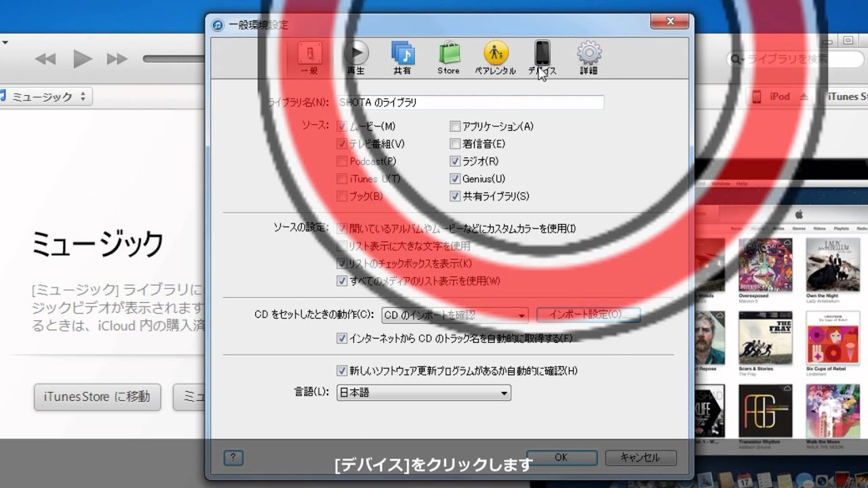
Task: Open the CD insert action dropdown
Action: tap(454, 315)
